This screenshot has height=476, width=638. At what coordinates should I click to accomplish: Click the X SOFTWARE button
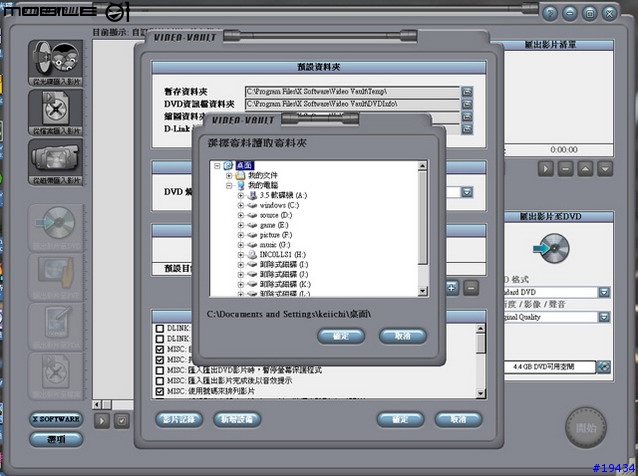pyautogui.click(x=56, y=419)
